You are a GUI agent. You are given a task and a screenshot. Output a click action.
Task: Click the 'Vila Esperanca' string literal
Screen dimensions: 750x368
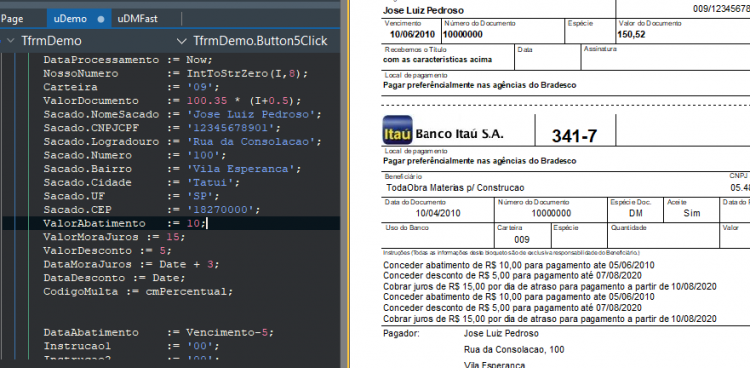242,169
